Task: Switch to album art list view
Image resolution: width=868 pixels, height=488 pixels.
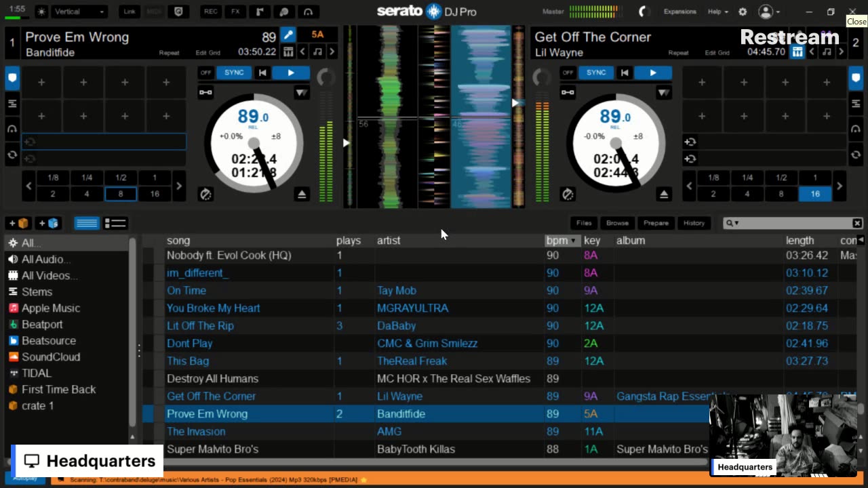Action: 115,223
